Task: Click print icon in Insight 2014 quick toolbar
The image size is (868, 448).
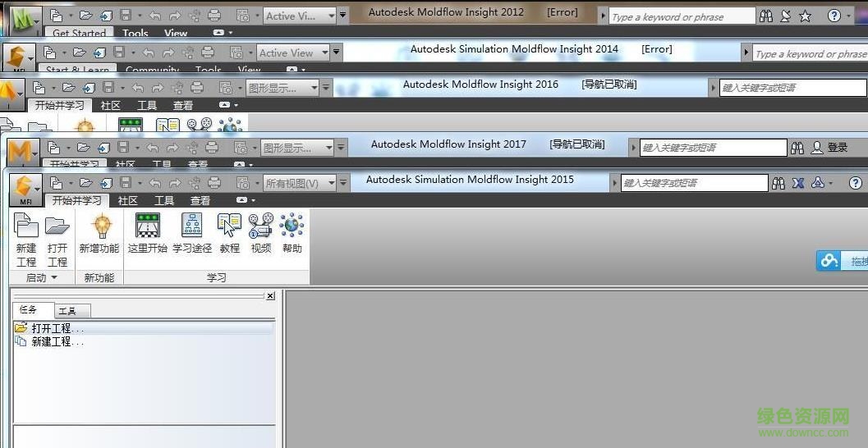Action: (x=208, y=53)
